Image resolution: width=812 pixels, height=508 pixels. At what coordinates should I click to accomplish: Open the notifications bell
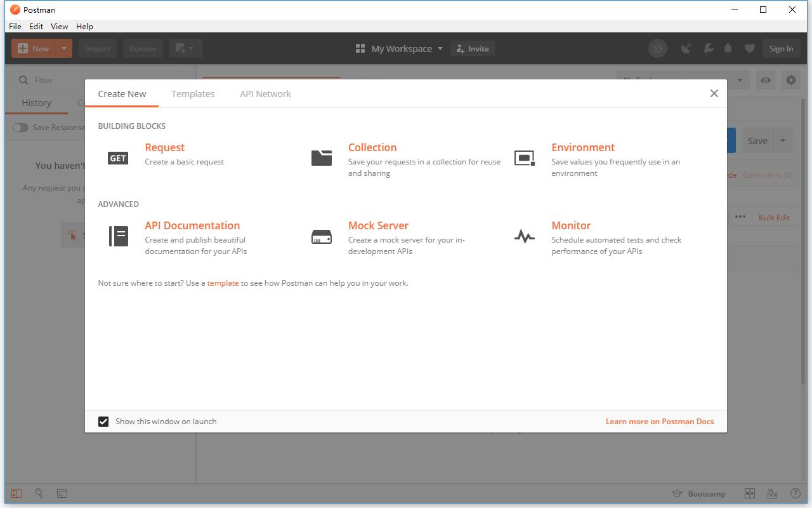coord(728,48)
